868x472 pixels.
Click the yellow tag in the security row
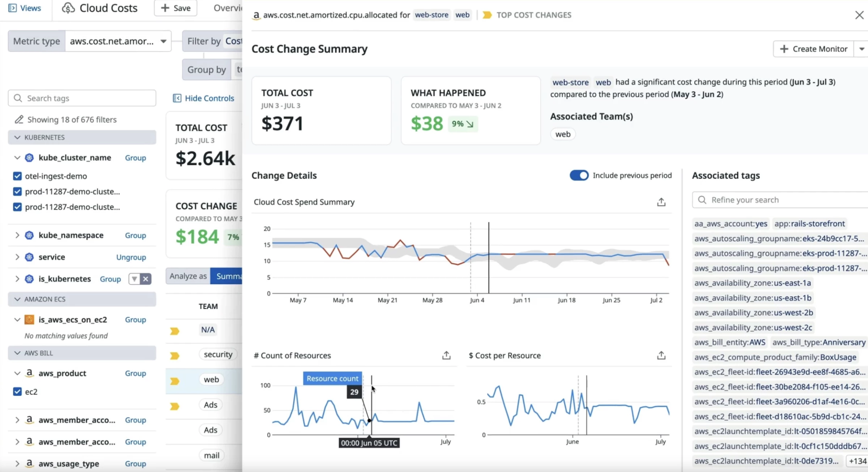[175, 356]
